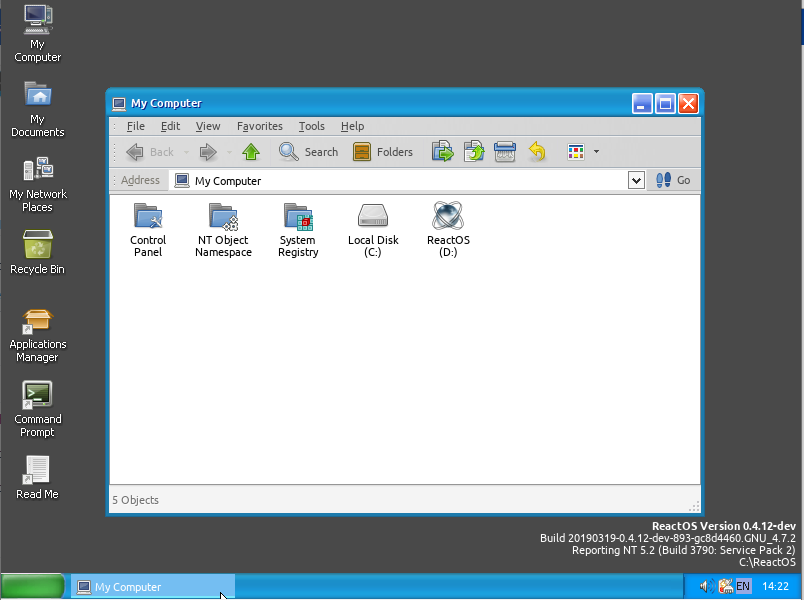This screenshot has height=600, width=804.
Task: Open the Address bar dropdown list
Action: click(636, 181)
